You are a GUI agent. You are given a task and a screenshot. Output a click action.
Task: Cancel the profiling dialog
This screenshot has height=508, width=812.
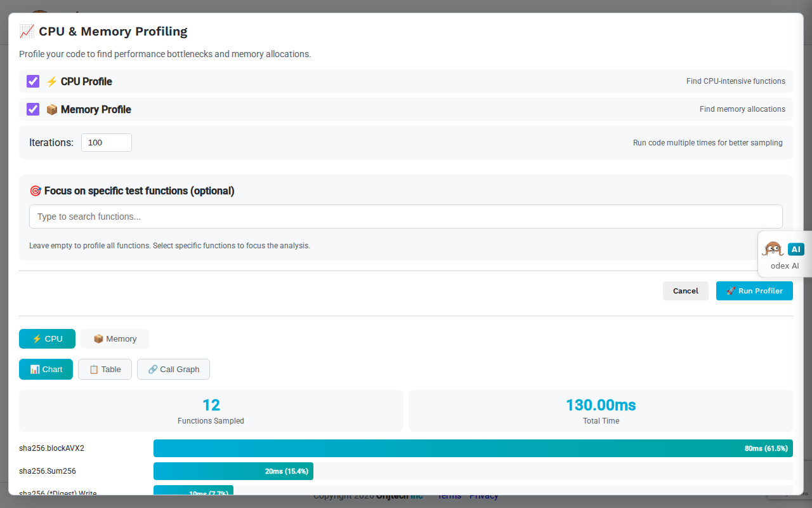685,291
